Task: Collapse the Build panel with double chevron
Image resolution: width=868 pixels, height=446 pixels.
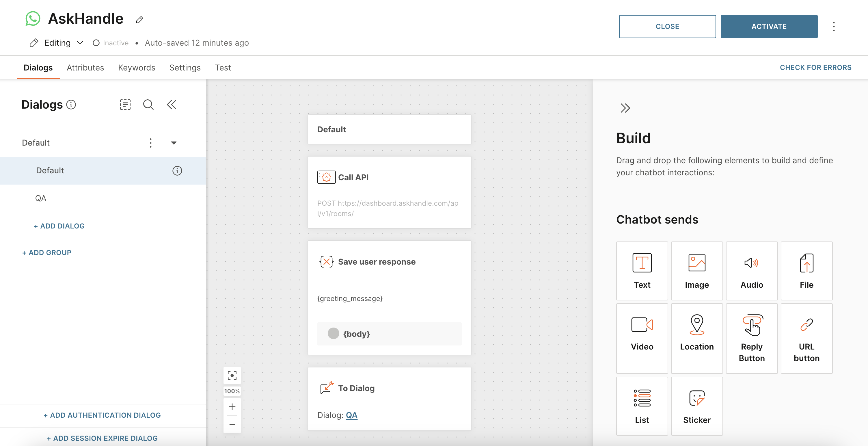Action: 625,108
